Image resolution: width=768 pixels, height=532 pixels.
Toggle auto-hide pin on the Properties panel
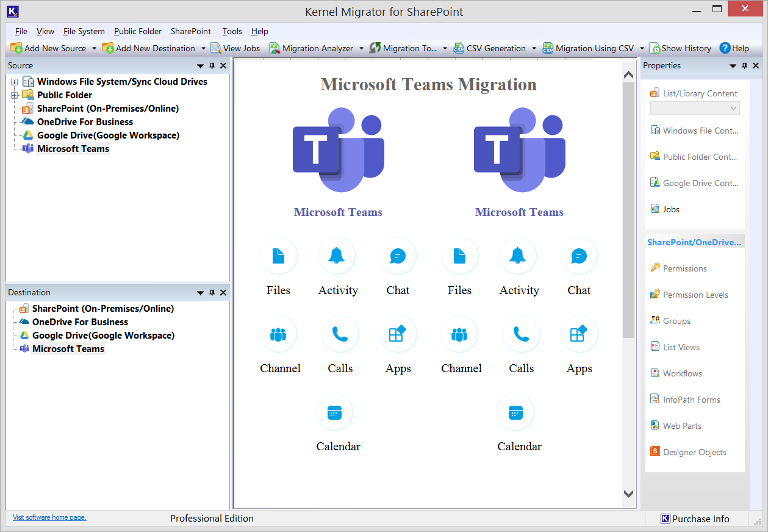[745, 66]
